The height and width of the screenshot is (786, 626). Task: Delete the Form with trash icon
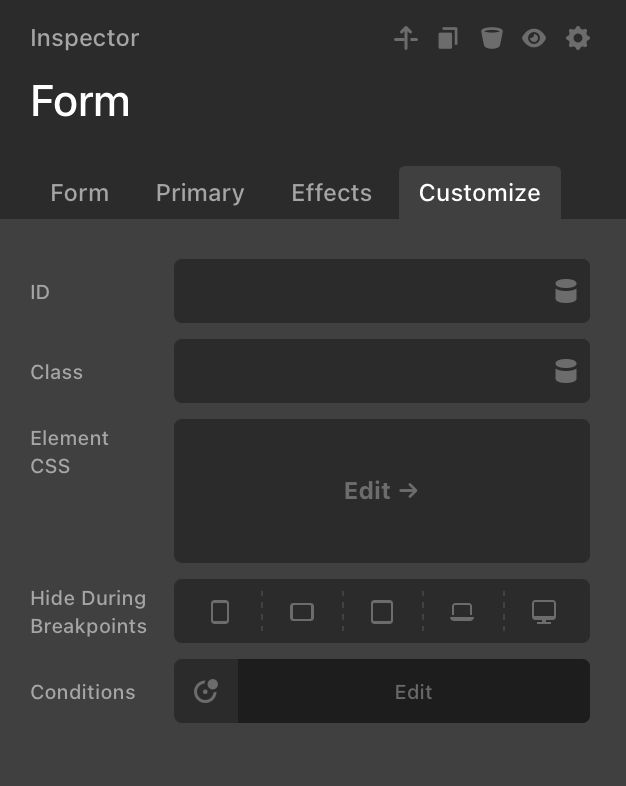[x=491, y=39]
